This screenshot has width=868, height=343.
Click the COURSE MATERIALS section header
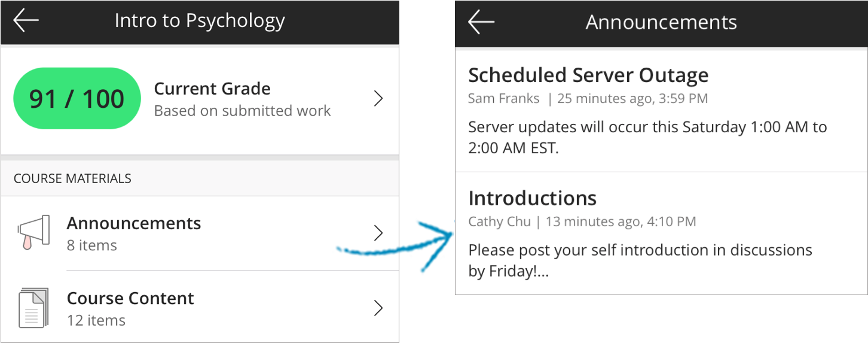click(72, 178)
